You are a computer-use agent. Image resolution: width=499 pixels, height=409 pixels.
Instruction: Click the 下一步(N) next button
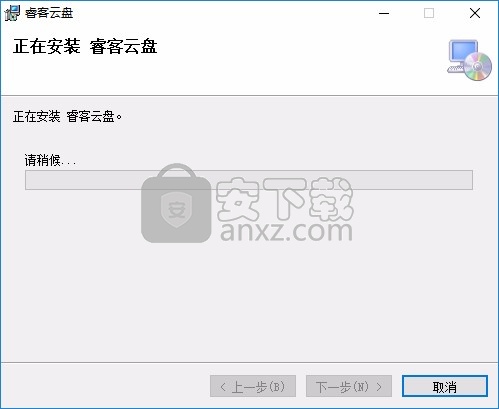pos(349,387)
